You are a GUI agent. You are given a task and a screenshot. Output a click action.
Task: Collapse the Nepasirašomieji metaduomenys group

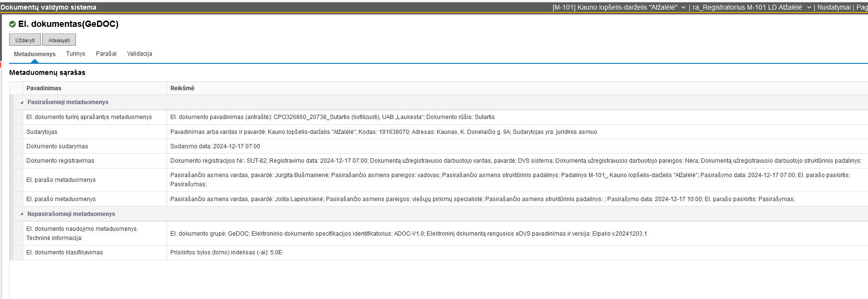tap(22, 214)
